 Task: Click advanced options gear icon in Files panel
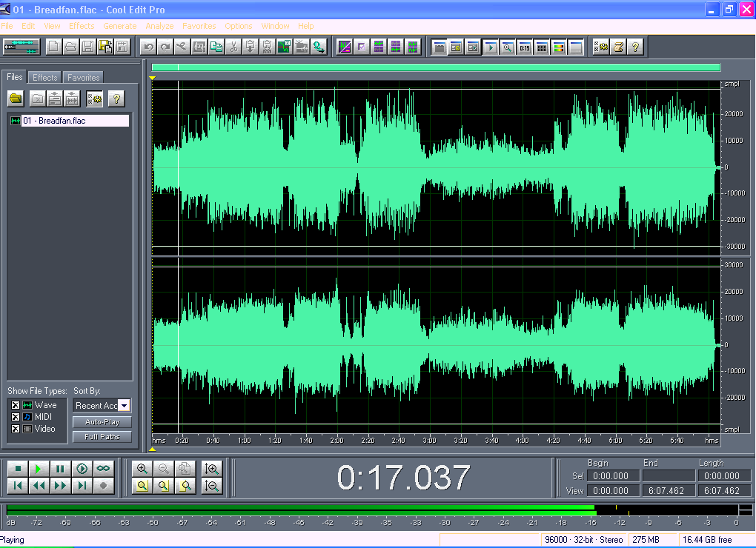point(94,98)
